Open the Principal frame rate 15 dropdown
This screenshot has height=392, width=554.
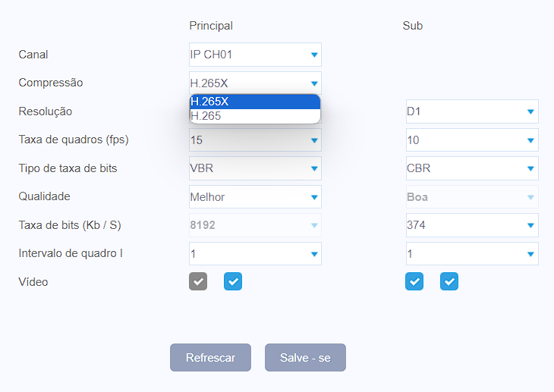point(255,140)
